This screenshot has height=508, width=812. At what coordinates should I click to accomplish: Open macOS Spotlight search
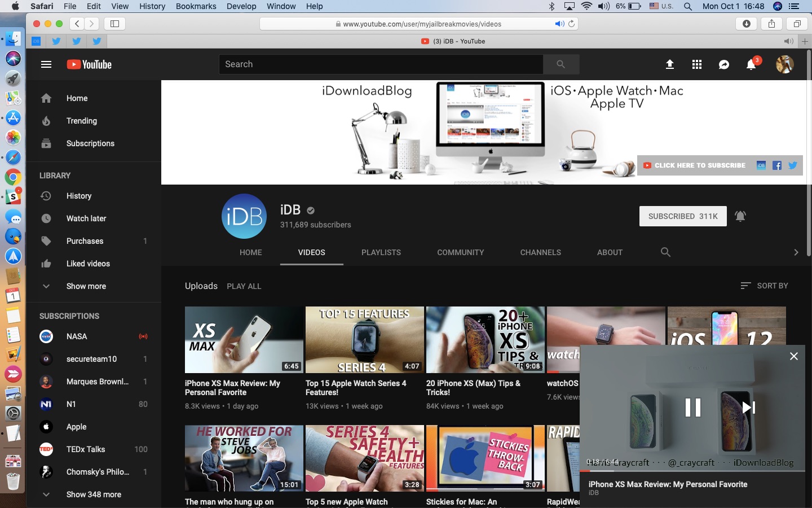(688, 6)
